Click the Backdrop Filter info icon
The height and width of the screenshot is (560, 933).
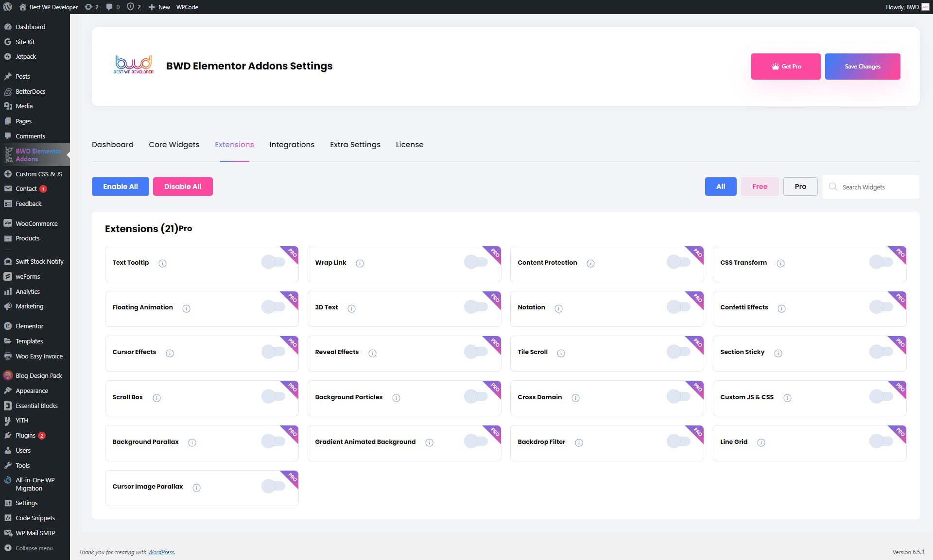click(x=579, y=442)
